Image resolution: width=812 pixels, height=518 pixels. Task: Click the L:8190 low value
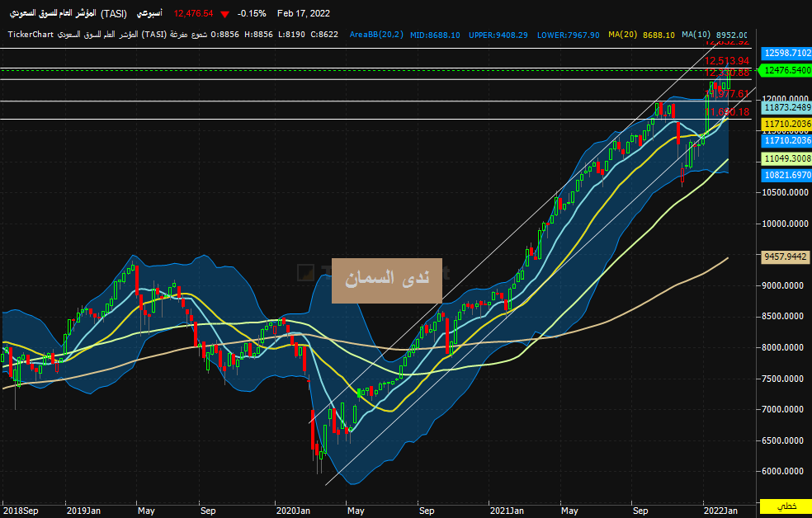click(291, 35)
